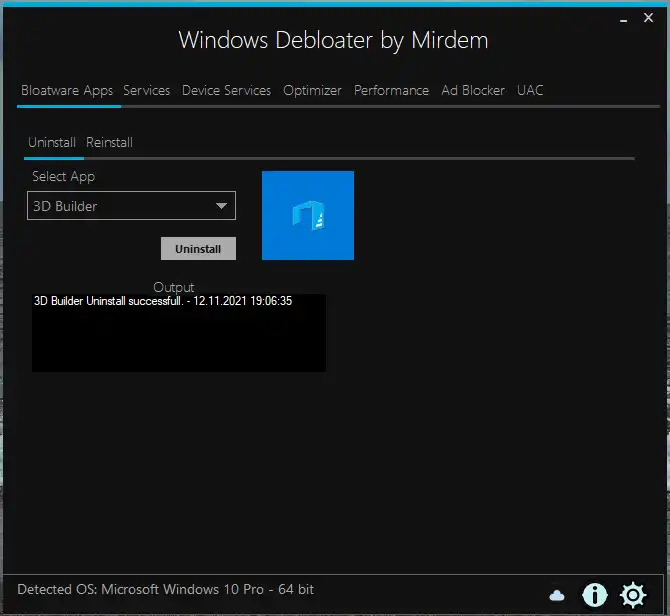Select the Optimizer tab
Viewport: 670px width, 616px height.
click(312, 91)
